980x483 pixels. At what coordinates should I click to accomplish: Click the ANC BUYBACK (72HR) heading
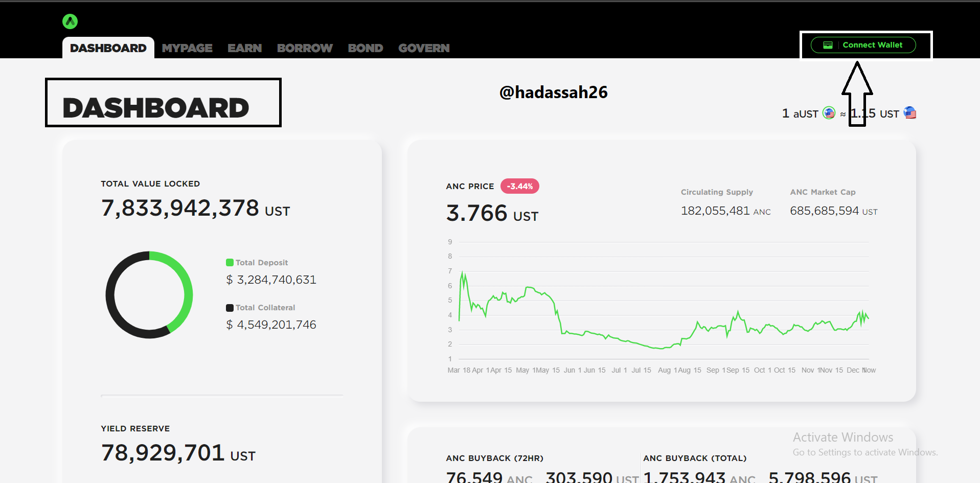pyautogui.click(x=495, y=458)
